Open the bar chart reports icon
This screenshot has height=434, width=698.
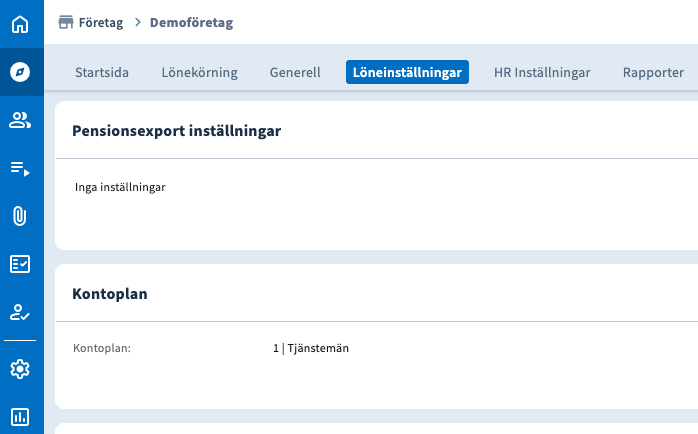coord(20,416)
